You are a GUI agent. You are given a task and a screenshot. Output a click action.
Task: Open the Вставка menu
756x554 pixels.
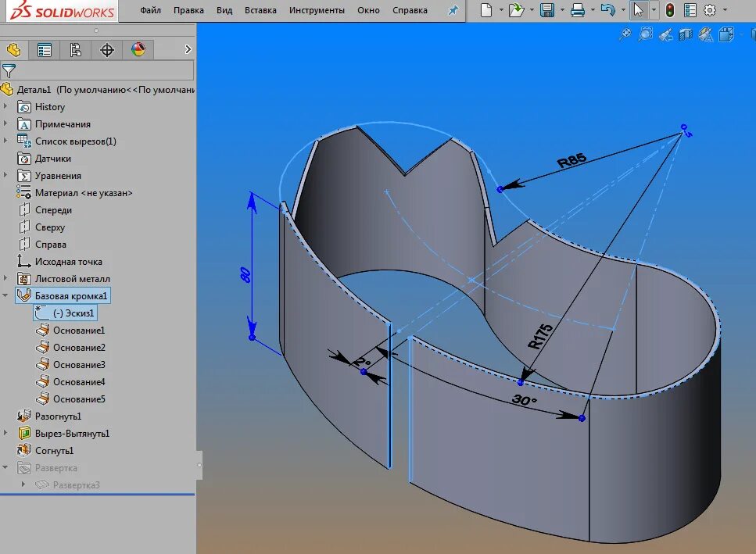(x=260, y=10)
